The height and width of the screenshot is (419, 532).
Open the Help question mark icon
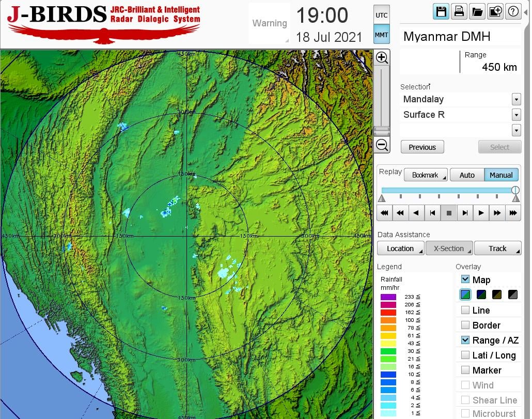pyautogui.click(x=513, y=11)
